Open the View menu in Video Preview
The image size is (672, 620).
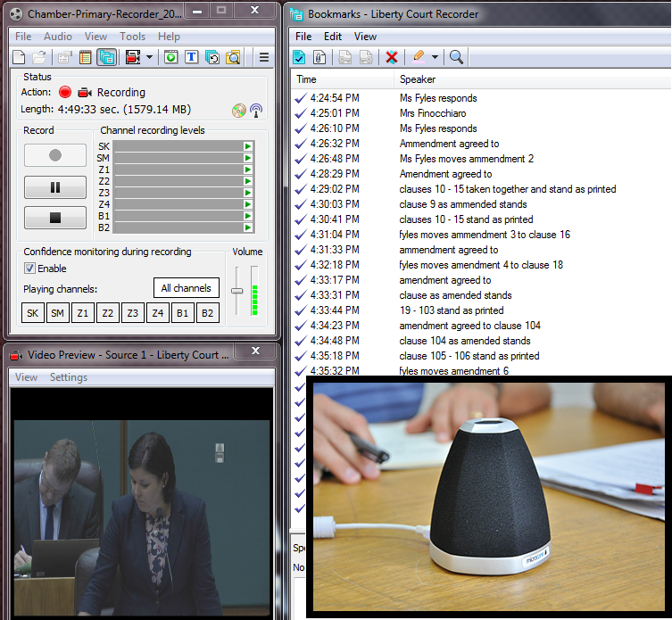(26, 377)
